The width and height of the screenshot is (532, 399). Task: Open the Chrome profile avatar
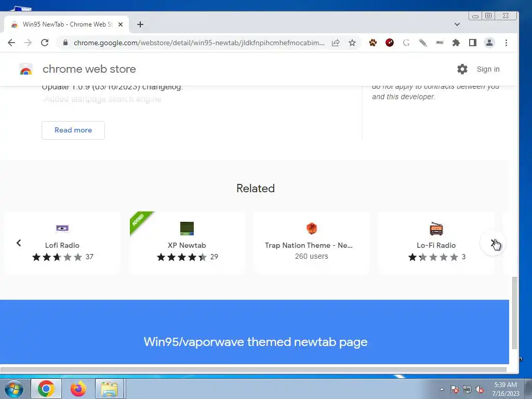(x=489, y=43)
